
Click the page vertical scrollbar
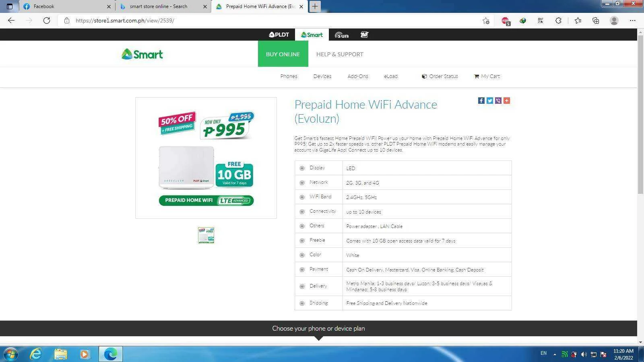[640, 115]
